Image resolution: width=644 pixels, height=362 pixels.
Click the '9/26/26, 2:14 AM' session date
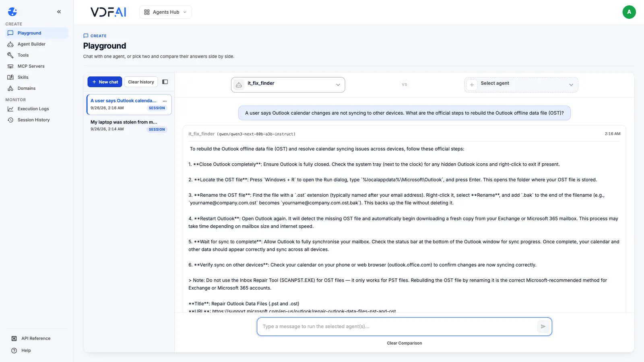(107, 129)
